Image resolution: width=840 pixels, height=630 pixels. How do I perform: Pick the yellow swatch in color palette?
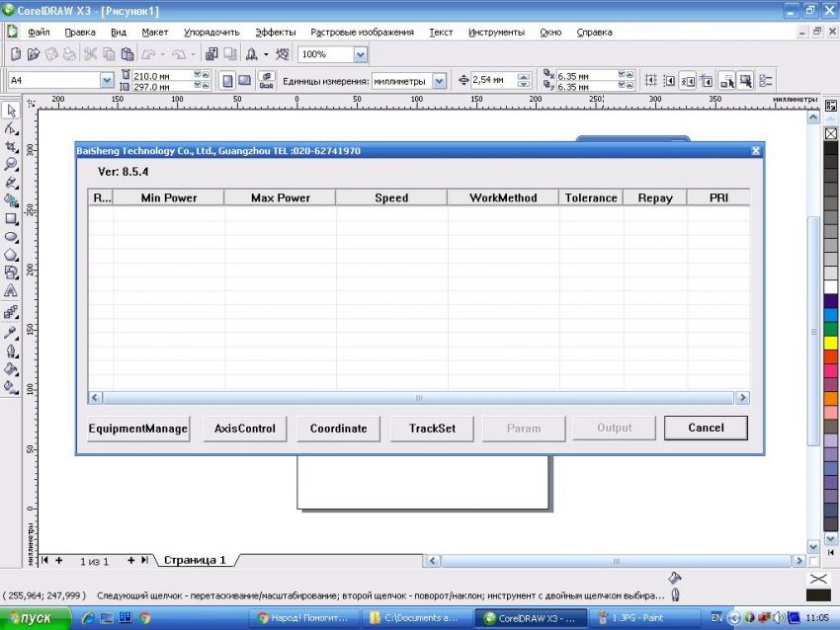pos(830,343)
